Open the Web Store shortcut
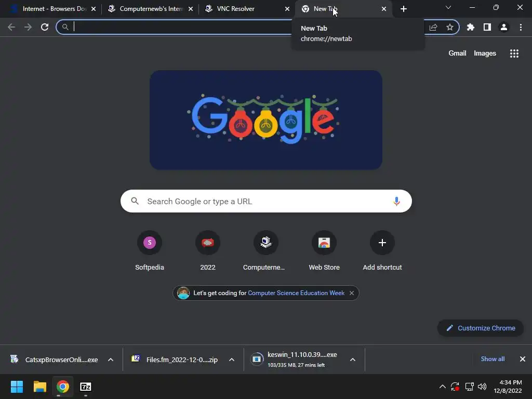Image resolution: width=532 pixels, height=399 pixels. click(x=324, y=250)
